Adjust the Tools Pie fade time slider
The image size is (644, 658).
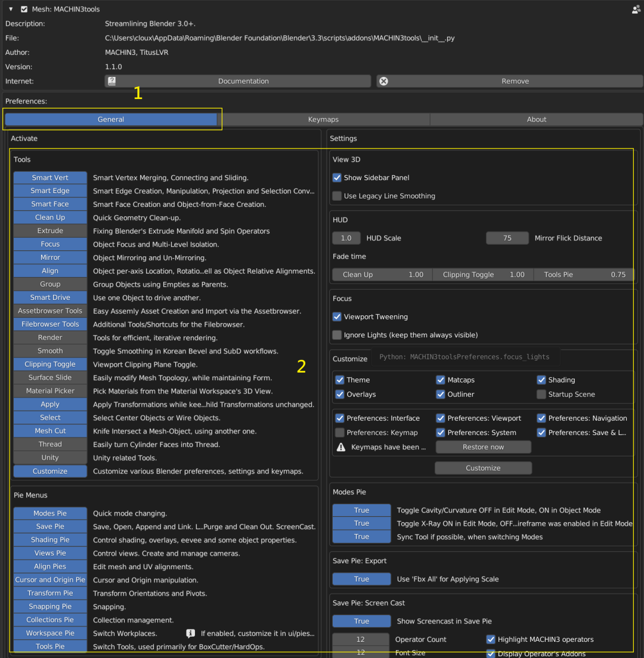[584, 274]
